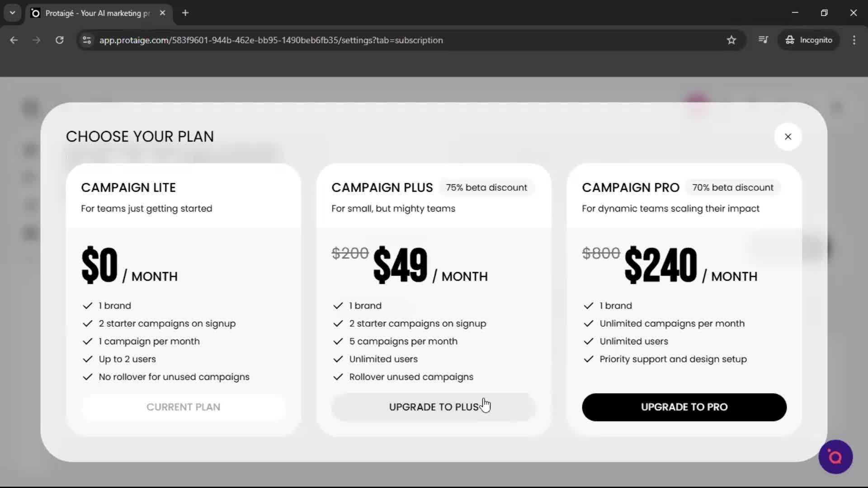The height and width of the screenshot is (488, 868).
Task: Open the Protaigé chat widget icon
Action: [x=835, y=457]
